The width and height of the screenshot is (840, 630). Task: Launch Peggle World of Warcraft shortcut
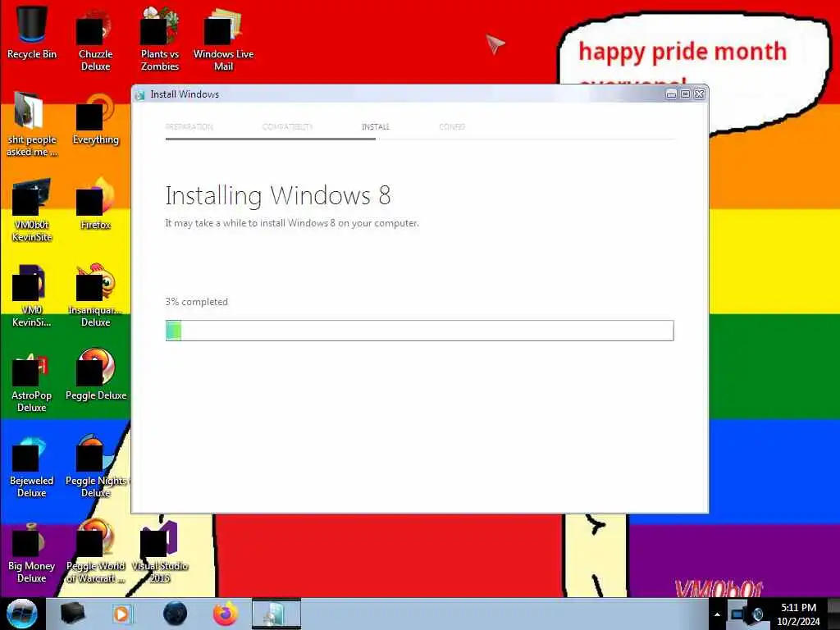[x=95, y=552]
